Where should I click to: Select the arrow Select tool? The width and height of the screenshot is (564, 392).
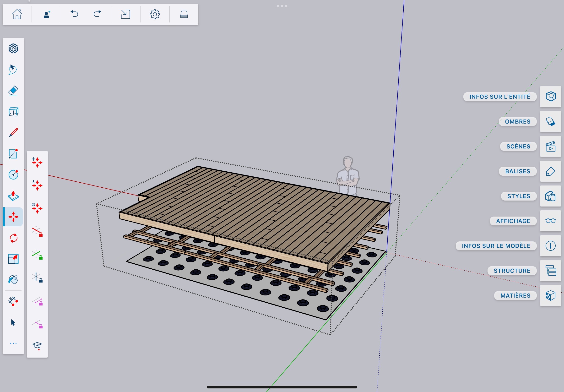[x=13, y=322]
